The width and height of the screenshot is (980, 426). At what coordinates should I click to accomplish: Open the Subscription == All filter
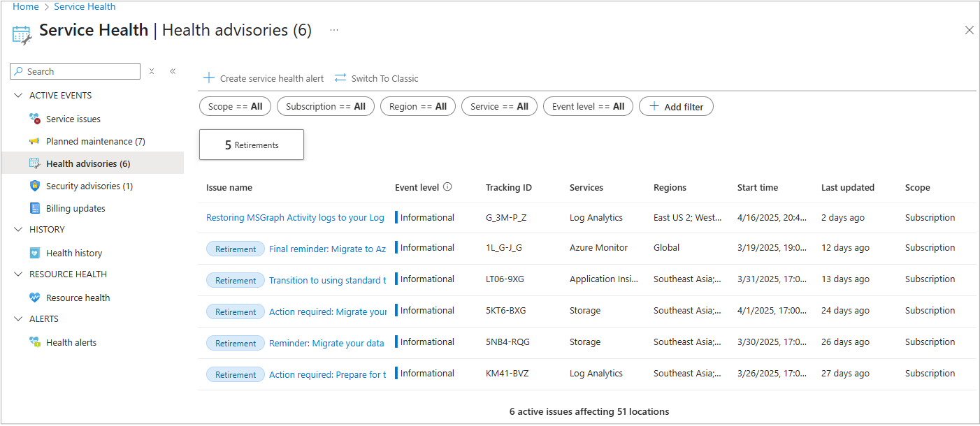tap(326, 106)
